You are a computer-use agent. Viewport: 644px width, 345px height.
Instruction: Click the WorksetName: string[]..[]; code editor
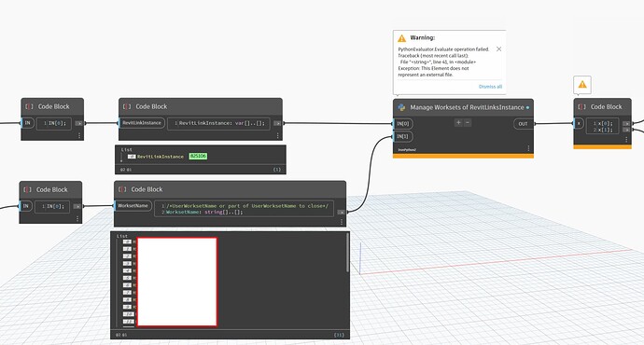click(244, 209)
